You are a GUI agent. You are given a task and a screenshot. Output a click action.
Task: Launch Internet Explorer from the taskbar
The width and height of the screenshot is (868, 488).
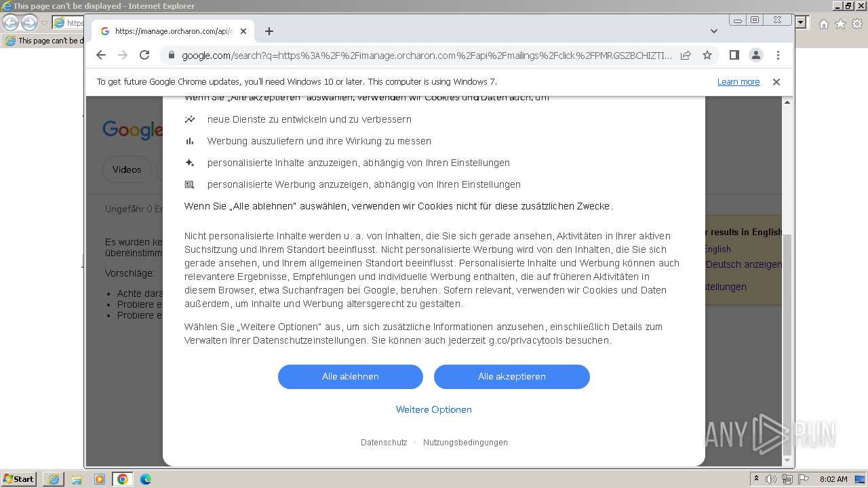(54, 479)
